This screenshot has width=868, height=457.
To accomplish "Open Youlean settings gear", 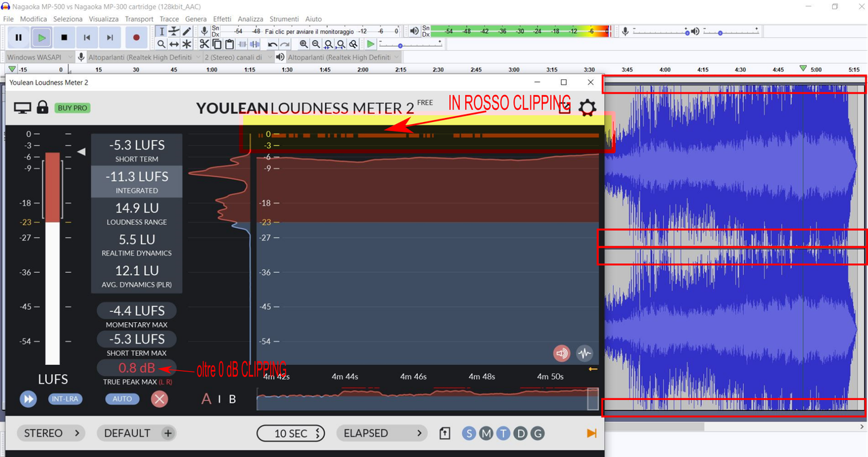I will pos(587,107).
